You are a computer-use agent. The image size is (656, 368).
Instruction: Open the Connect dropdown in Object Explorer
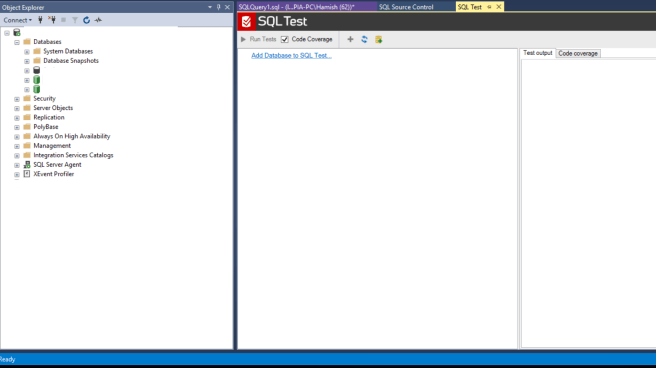tap(18, 20)
